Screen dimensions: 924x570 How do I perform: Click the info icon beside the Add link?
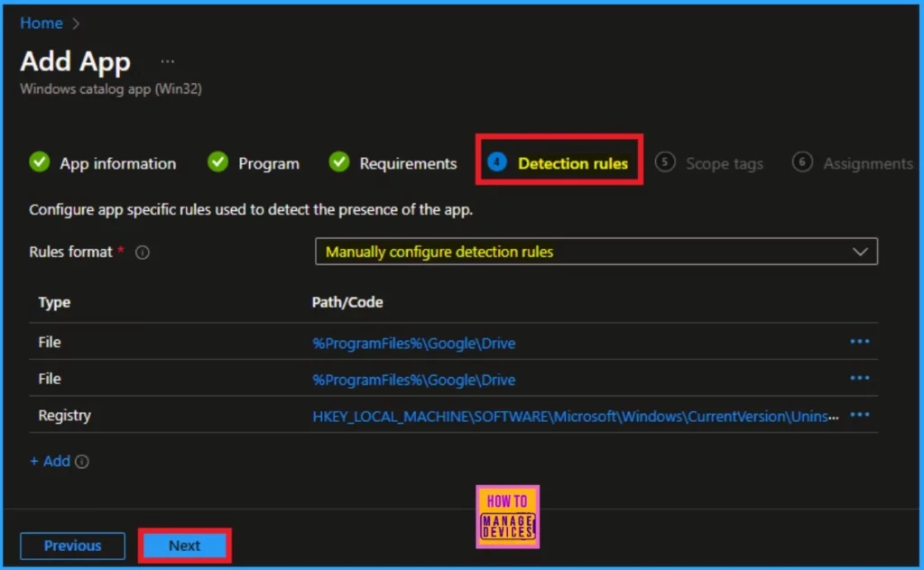pos(82,462)
